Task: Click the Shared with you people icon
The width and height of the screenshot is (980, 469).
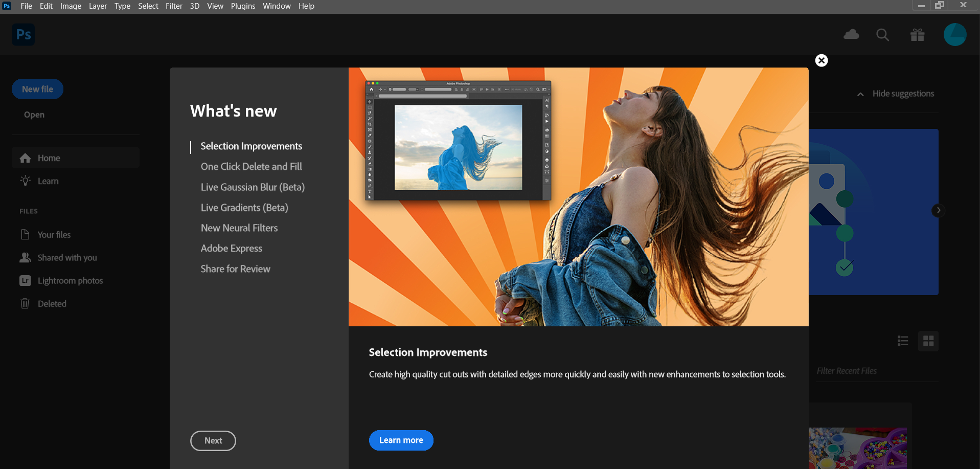Action: click(25, 257)
